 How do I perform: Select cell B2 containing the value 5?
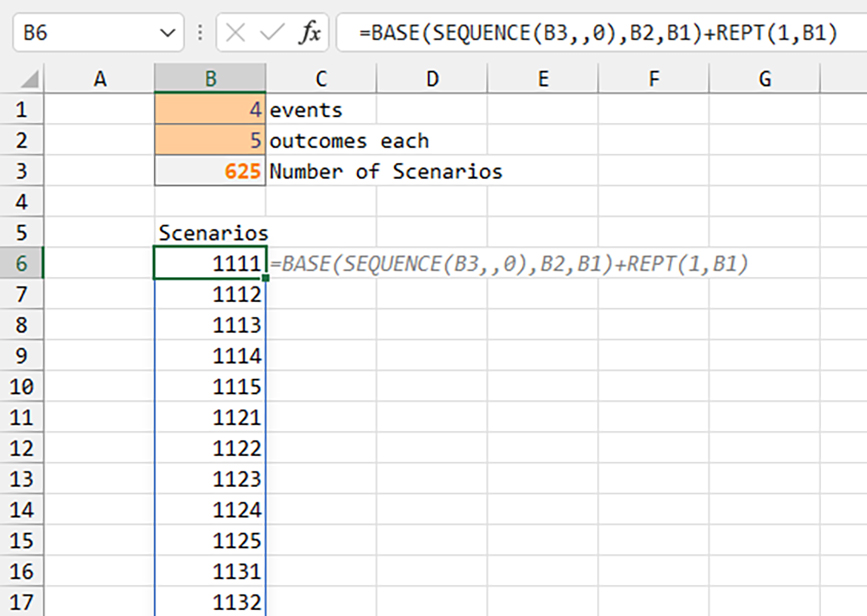point(210,140)
